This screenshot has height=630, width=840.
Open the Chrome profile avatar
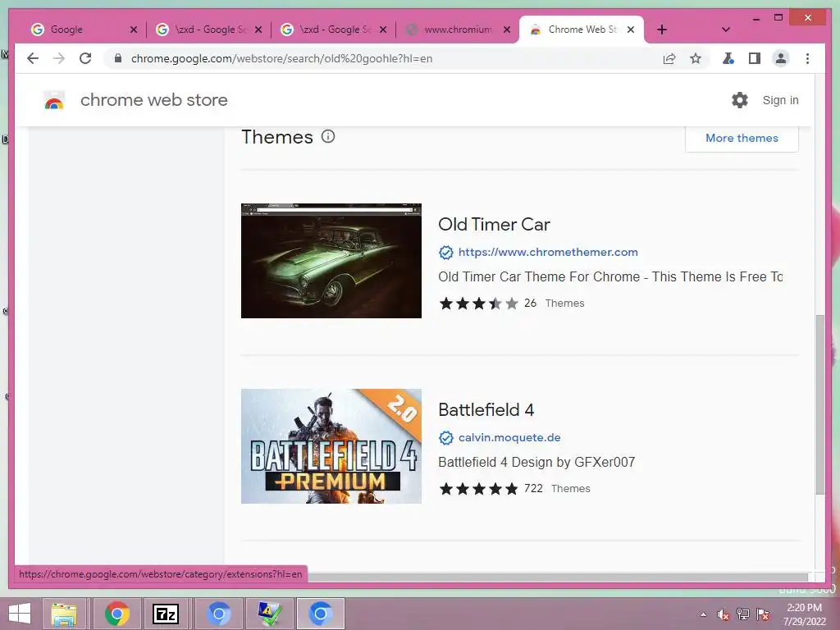click(x=781, y=58)
